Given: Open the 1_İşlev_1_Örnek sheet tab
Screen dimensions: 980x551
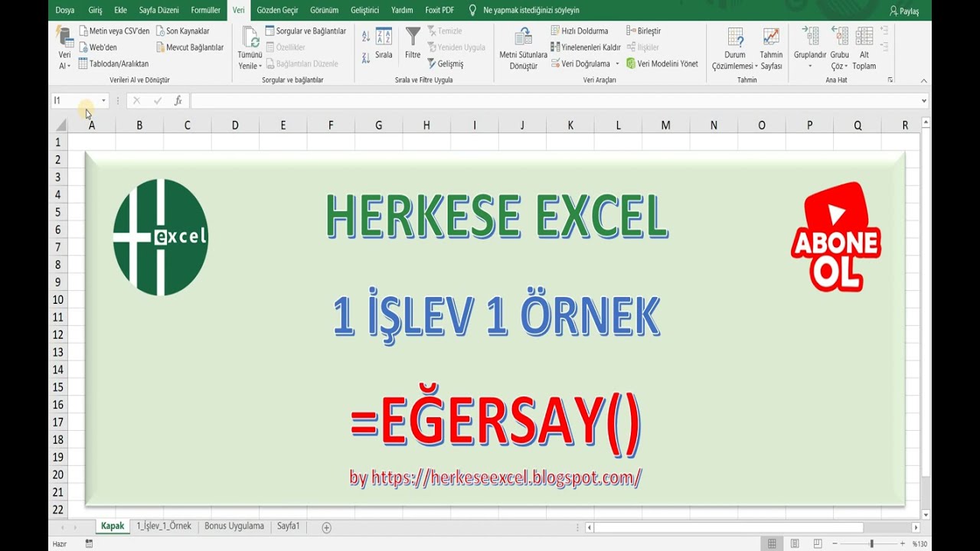Looking at the screenshot, I should [x=164, y=527].
